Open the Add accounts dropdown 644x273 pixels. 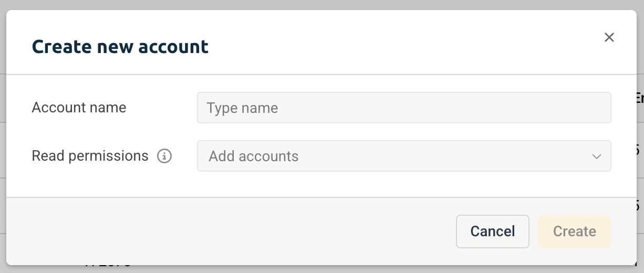404,156
